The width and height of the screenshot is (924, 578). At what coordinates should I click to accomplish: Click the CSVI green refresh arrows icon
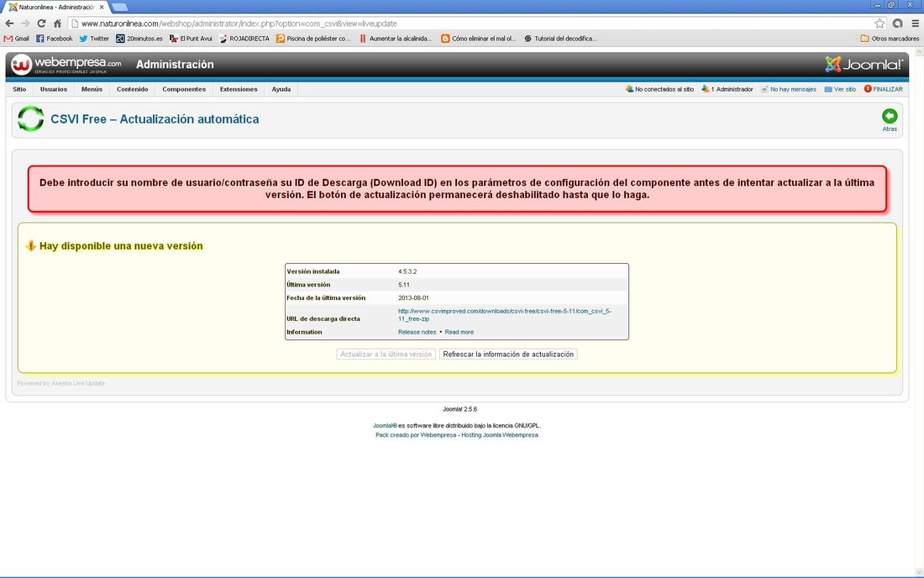30,118
